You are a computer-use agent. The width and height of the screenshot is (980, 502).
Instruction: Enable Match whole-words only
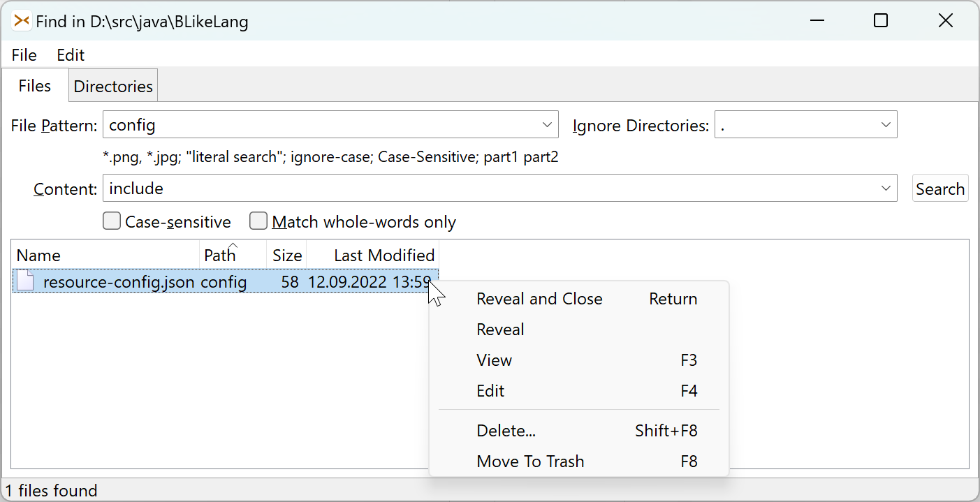coord(258,221)
